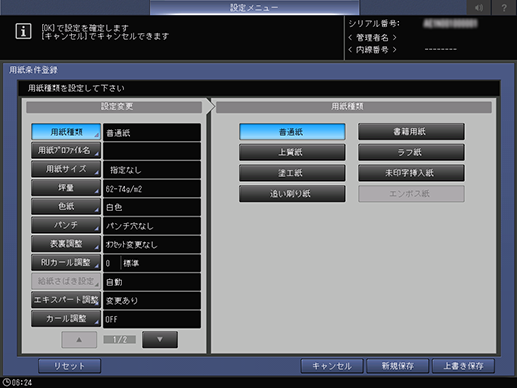Click the パンチ穴なし value
The width and height of the screenshot is (517, 388).
[x=152, y=226]
